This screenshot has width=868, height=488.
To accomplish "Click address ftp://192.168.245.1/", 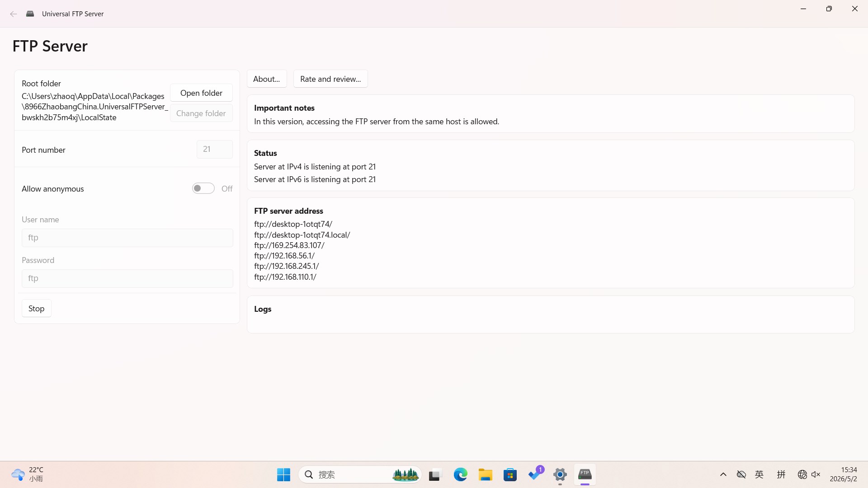I will click(287, 266).
